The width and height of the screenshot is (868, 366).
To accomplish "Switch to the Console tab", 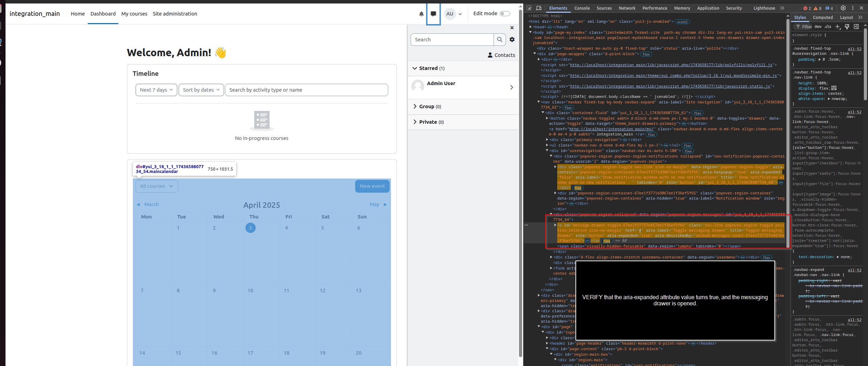I will (582, 8).
